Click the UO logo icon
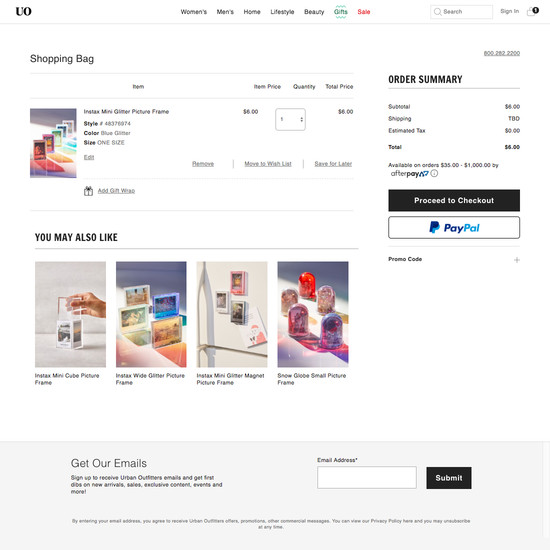The image size is (550, 550). [24, 12]
